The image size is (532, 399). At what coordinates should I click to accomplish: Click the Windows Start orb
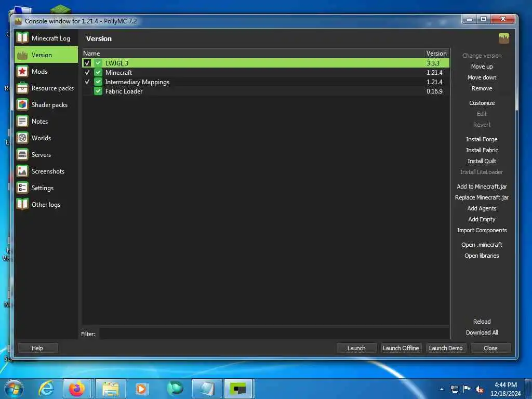coord(14,389)
